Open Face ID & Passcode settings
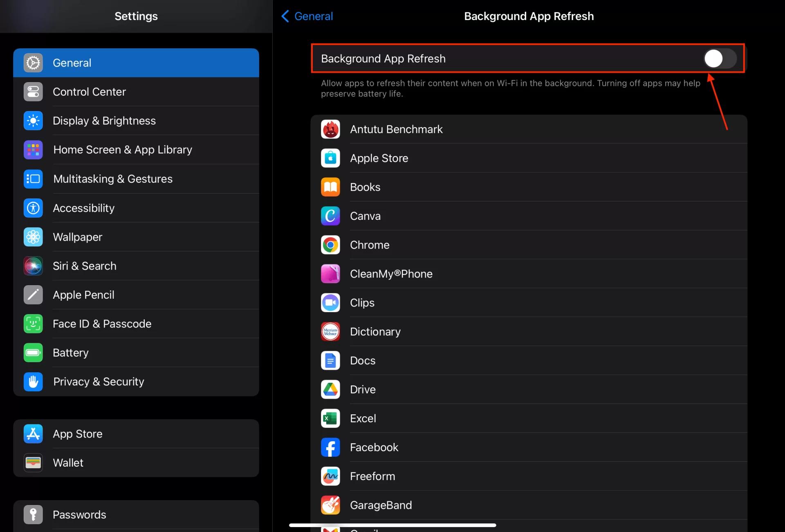785x532 pixels. coord(136,324)
